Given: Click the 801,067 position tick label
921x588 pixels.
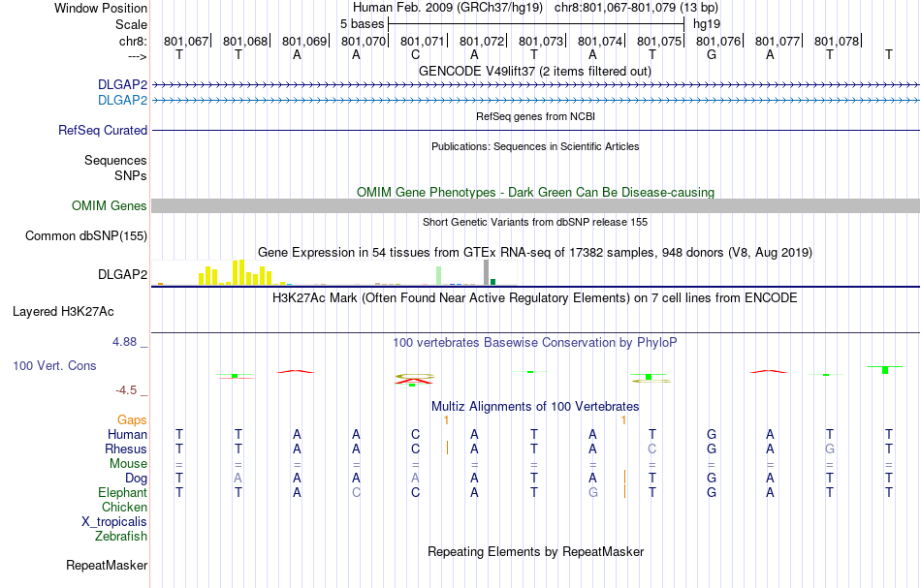Looking at the screenshot, I should point(186,41).
